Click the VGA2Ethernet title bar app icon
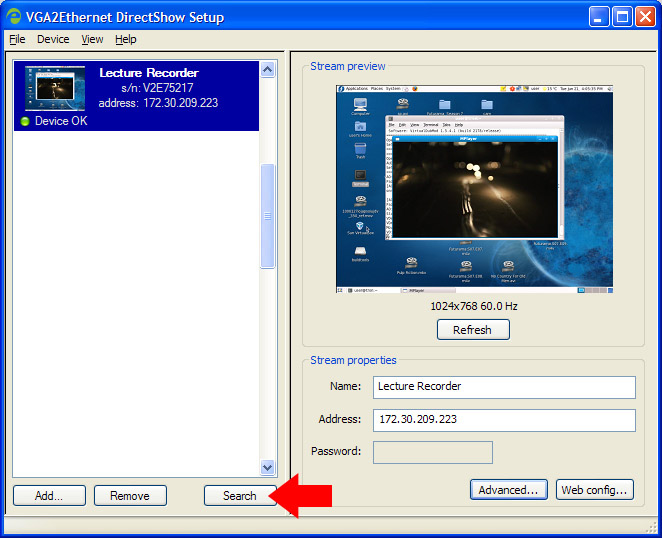 pos(14,17)
